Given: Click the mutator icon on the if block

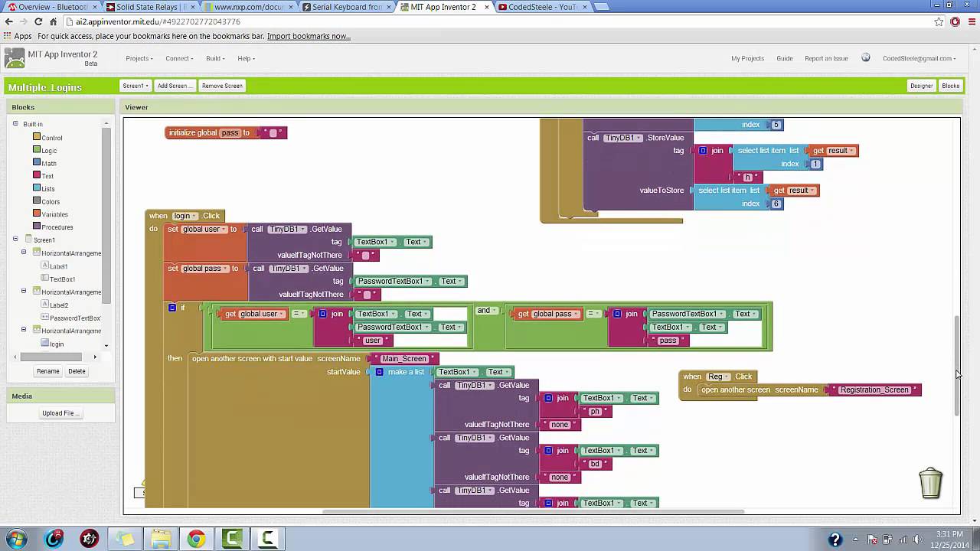Looking at the screenshot, I should 172,308.
